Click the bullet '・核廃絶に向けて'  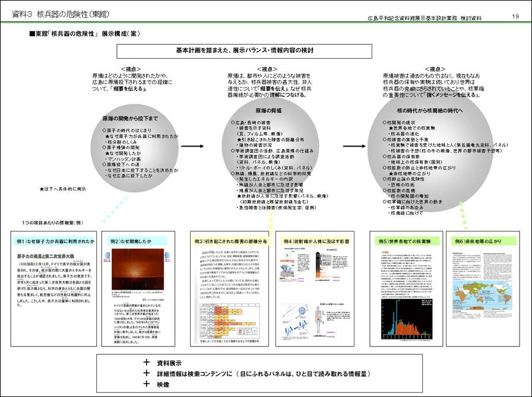click(x=406, y=213)
